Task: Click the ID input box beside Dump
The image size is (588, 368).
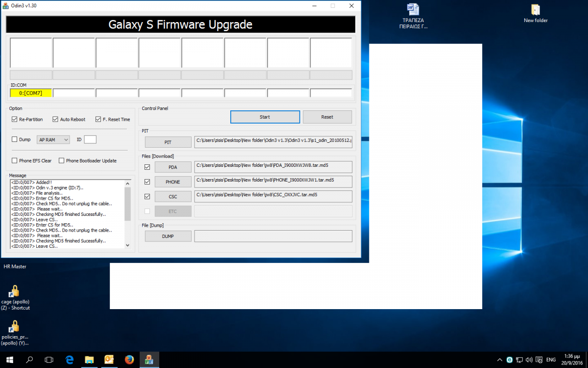Action: [x=90, y=140]
